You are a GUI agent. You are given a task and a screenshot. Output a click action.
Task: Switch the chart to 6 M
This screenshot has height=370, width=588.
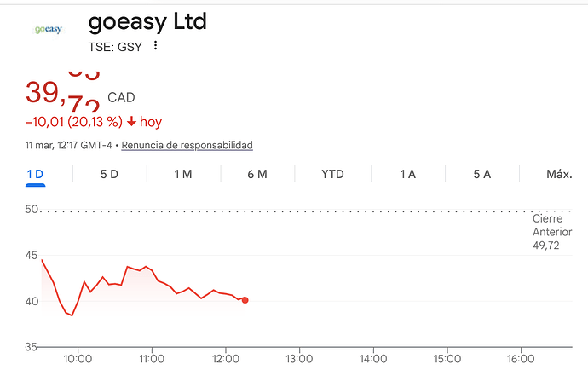tap(257, 174)
